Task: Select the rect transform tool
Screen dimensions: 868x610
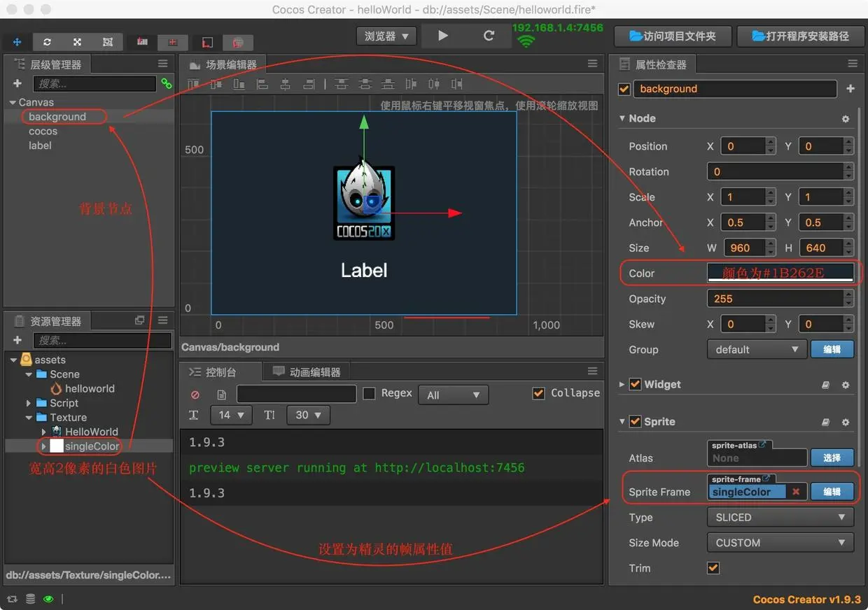Action: [x=108, y=42]
